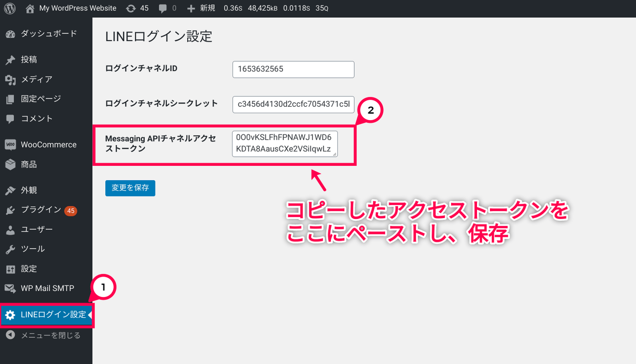The height and width of the screenshot is (364, 636).
Task: Click the 固定ページ pages icon
Action: pyautogui.click(x=10, y=99)
